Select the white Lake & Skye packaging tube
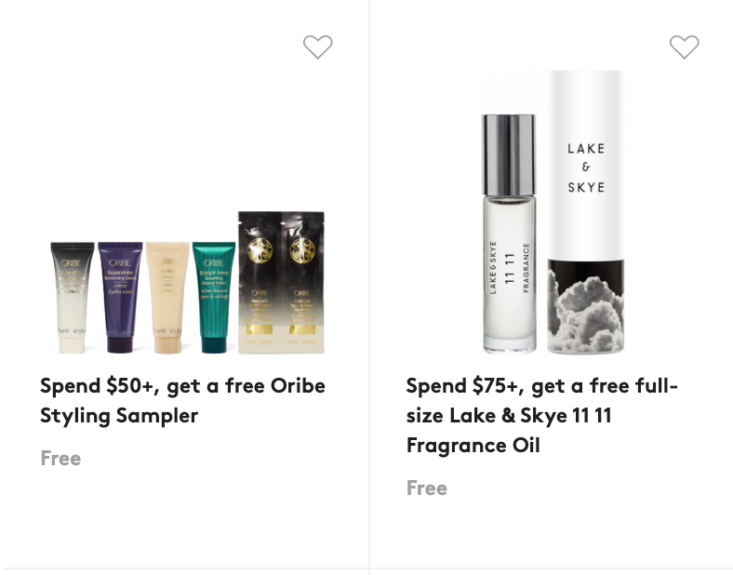This screenshot has height=575, width=733. (585, 212)
